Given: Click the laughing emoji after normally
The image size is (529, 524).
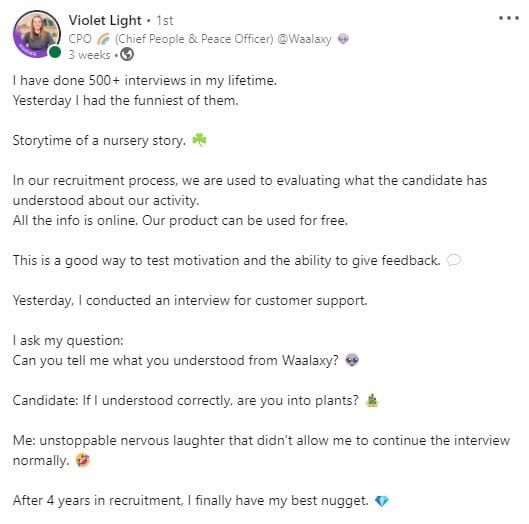Looking at the screenshot, I should click(x=82, y=460).
